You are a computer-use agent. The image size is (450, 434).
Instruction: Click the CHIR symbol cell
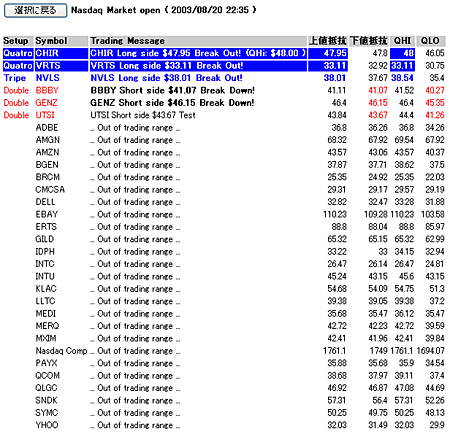point(61,53)
